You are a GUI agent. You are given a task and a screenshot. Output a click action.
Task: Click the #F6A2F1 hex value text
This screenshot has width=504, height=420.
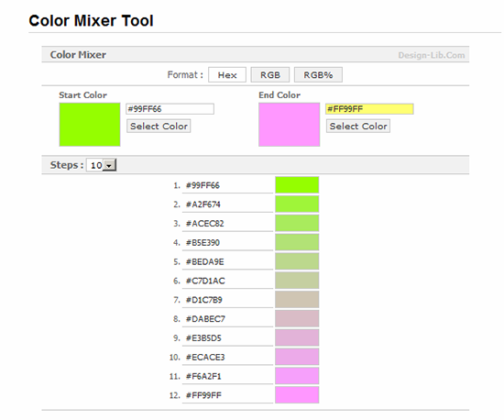(x=203, y=376)
